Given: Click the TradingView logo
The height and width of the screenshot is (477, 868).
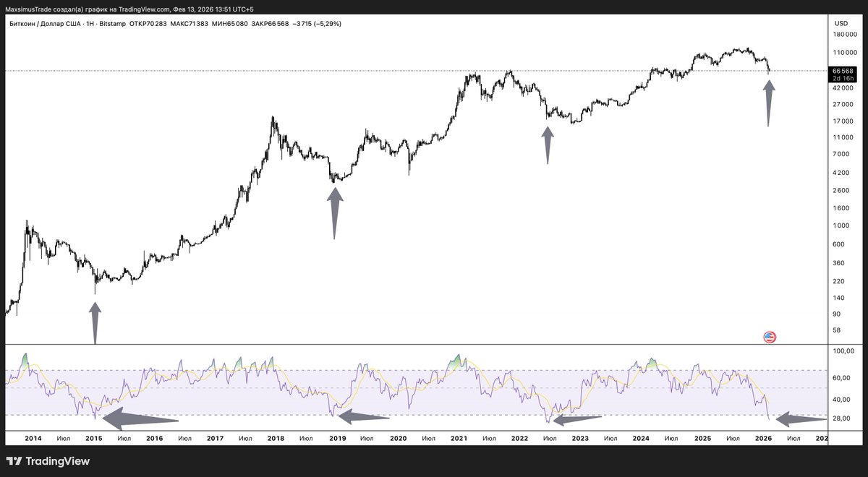Looking at the screenshot, I should 47,461.
